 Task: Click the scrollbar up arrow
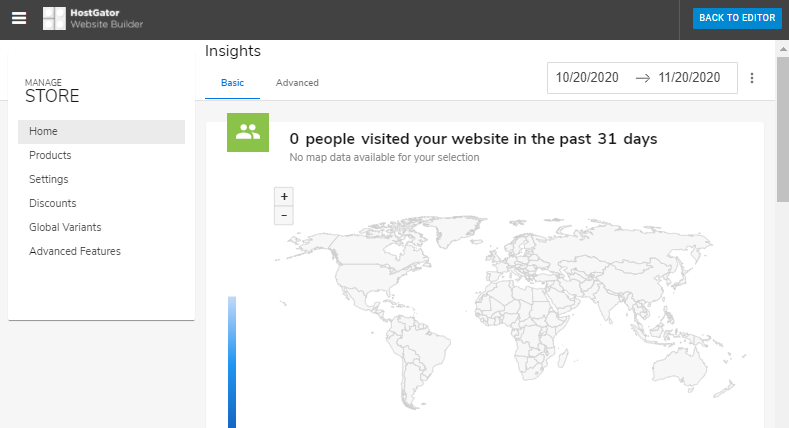coord(783,49)
